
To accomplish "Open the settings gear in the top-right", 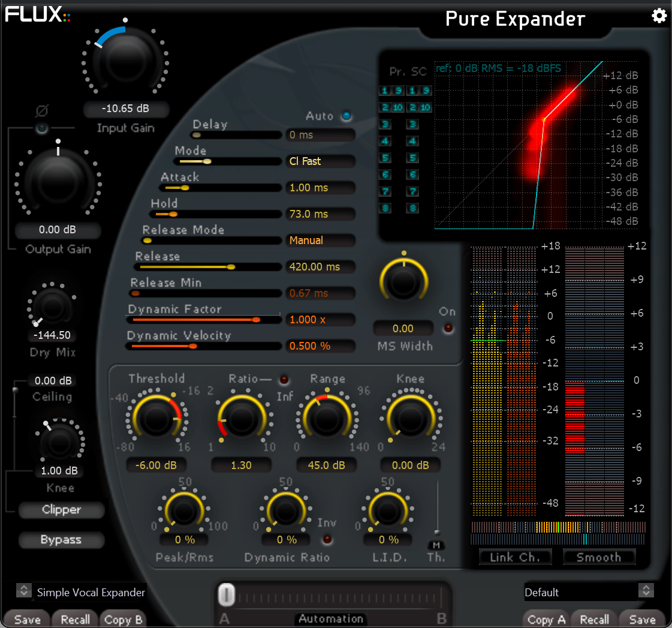I will click(x=659, y=16).
